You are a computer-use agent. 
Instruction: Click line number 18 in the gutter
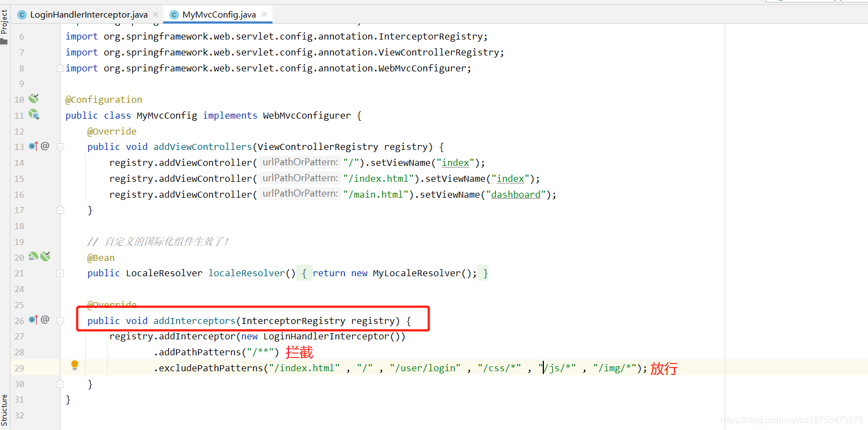[x=19, y=226]
